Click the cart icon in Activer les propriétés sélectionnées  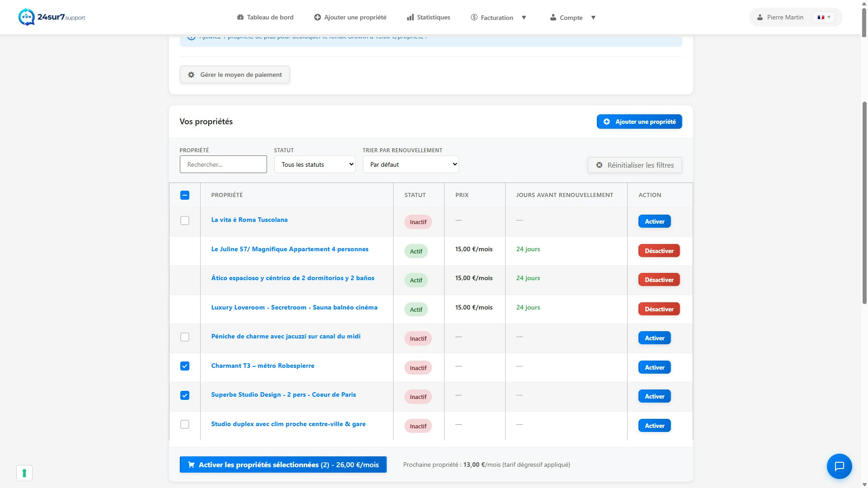(x=191, y=465)
